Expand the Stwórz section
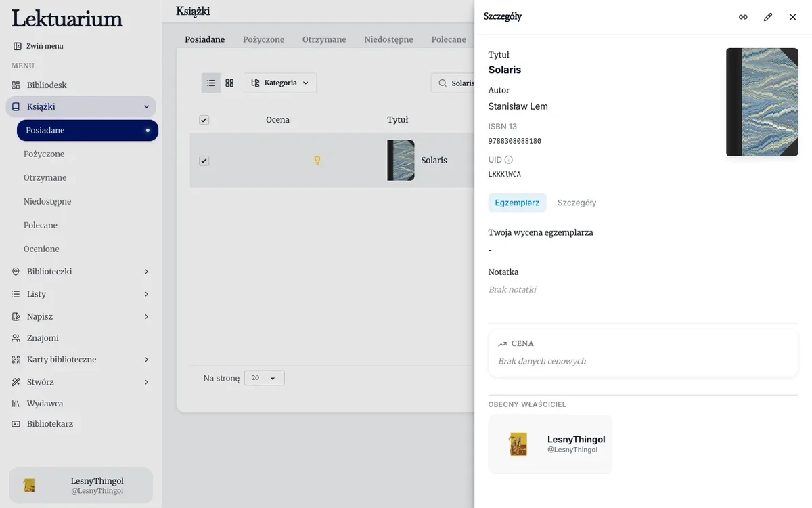The width and height of the screenshot is (812, 508). coord(147,383)
